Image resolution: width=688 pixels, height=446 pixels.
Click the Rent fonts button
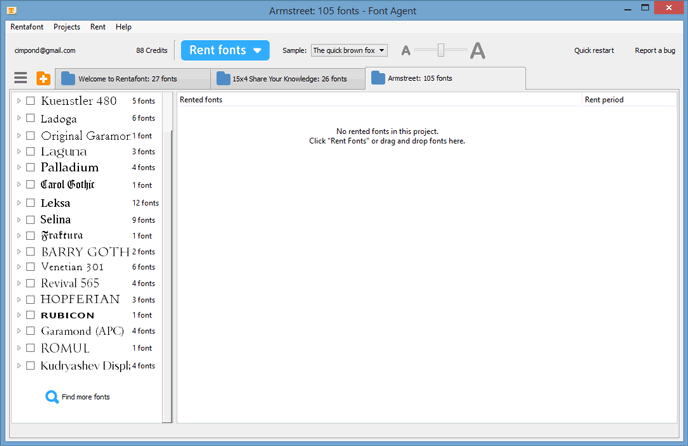tap(225, 50)
